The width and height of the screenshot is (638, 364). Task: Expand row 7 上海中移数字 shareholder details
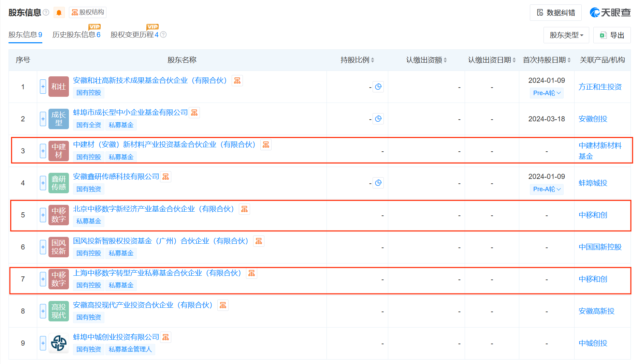pyautogui.click(x=43, y=279)
